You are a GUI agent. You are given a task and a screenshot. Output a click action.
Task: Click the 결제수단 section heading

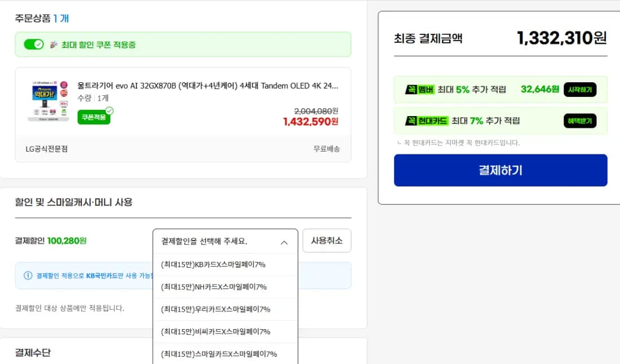click(33, 353)
